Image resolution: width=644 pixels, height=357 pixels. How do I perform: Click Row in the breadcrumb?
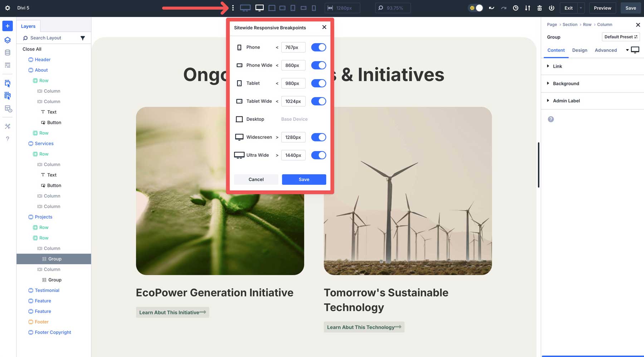pos(587,24)
